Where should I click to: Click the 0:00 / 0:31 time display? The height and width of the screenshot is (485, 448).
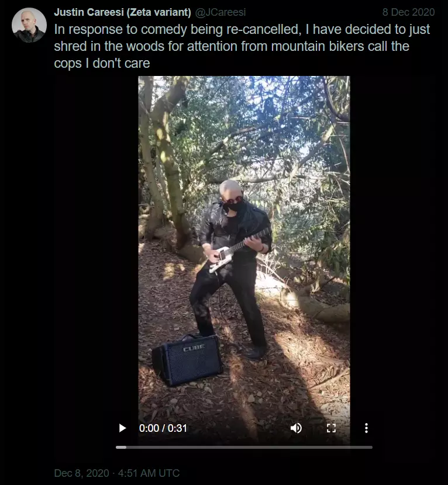(x=163, y=428)
